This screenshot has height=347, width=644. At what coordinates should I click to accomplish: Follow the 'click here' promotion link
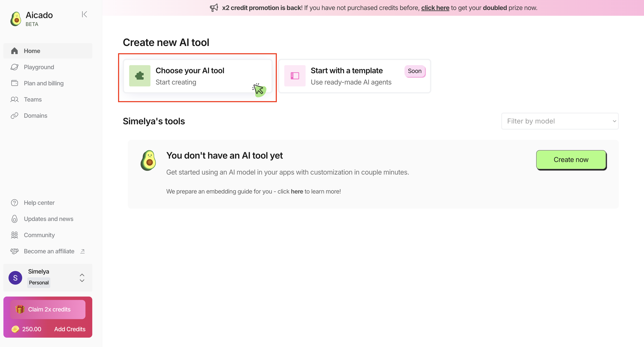click(x=435, y=8)
